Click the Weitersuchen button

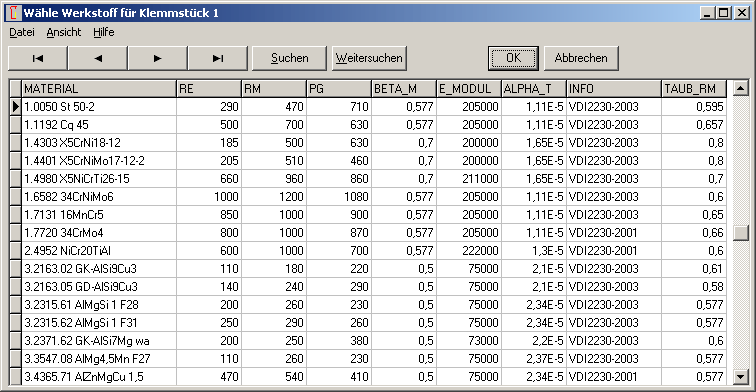click(369, 58)
